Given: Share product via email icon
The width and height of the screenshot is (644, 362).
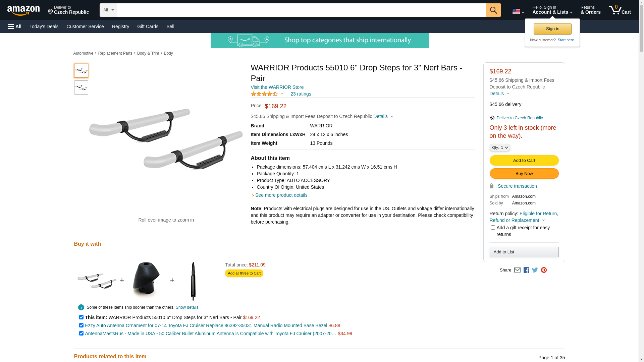Looking at the screenshot, I should (517, 270).
